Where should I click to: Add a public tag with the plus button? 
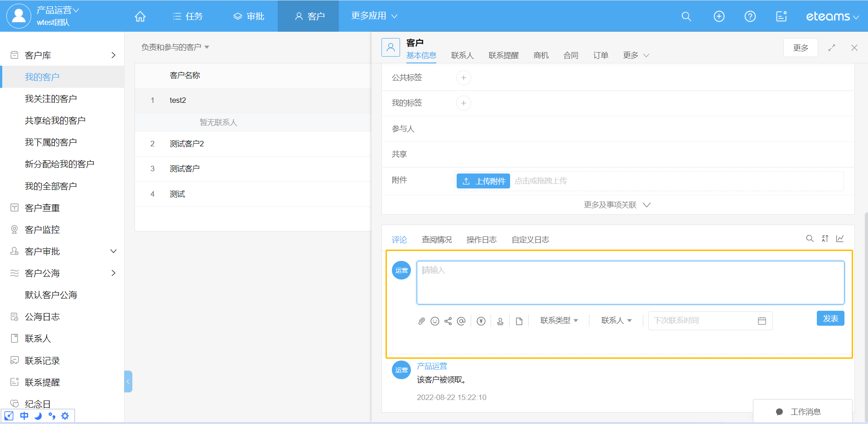[x=463, y=78]
